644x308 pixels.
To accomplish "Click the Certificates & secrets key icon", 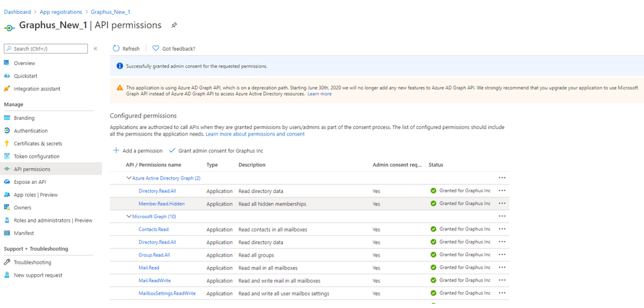I will (x=7, y=143).
